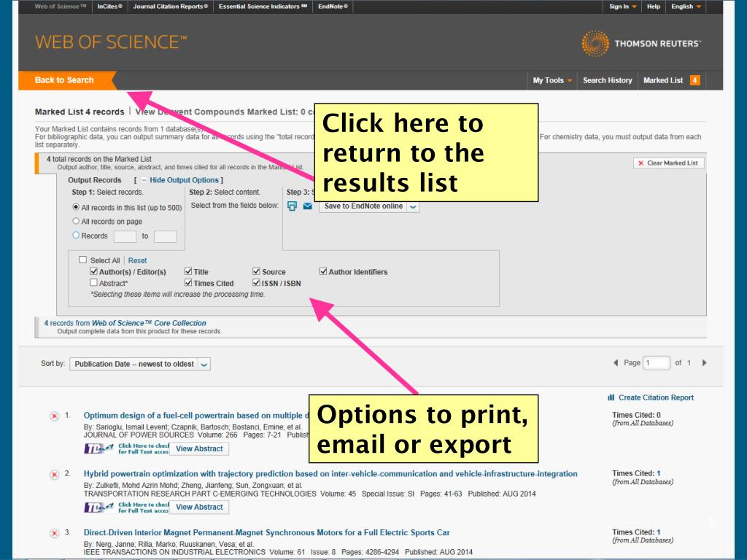Open full text icon for the fuel-cell record
The image size is (747, 560).
point(127,448)
